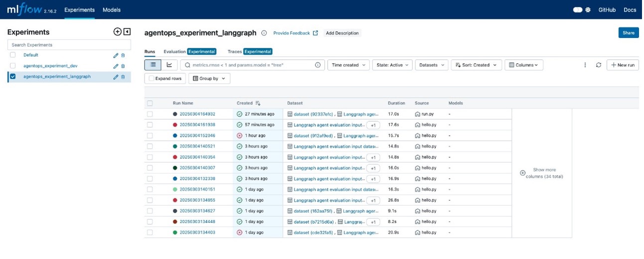The image size is (644, 259).
Task: Uncheck the agentops_experiment_langgraph checkbox
Action: [x=13, y=77]
